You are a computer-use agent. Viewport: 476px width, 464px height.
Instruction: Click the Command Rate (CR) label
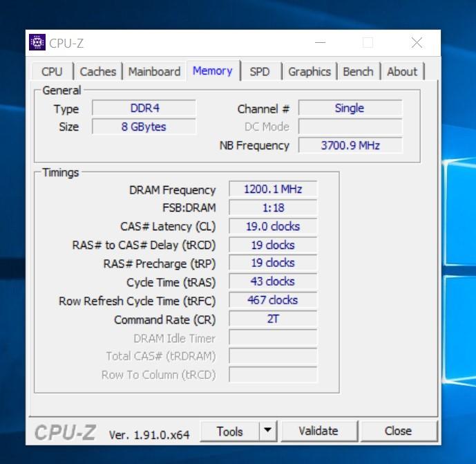tap(165, 319)
